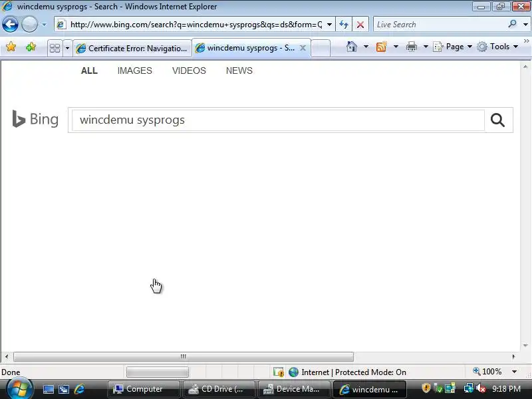Open the Page menu
This screenshot has height=399, width=532.
pyautogui.click(x=453, y=47)
